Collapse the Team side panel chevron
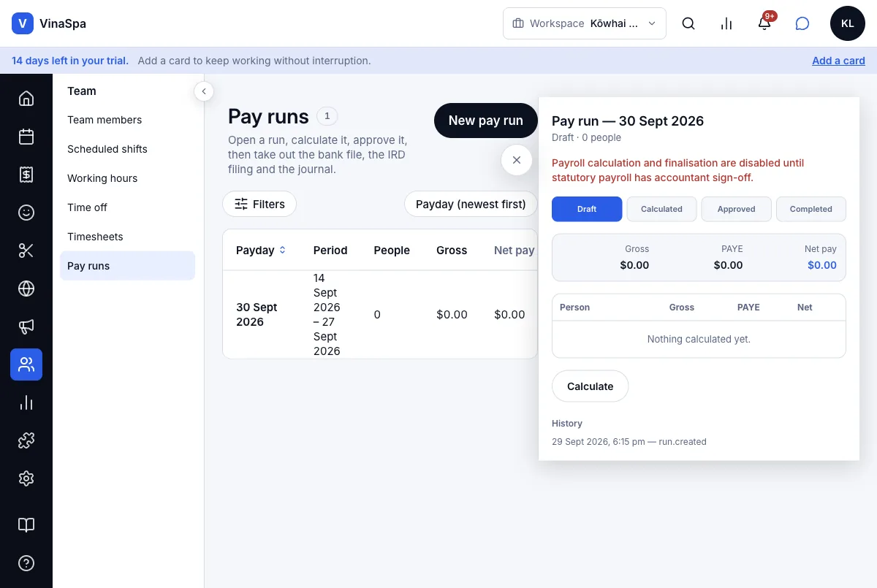 pyautogui.click(x=204, y=91)
